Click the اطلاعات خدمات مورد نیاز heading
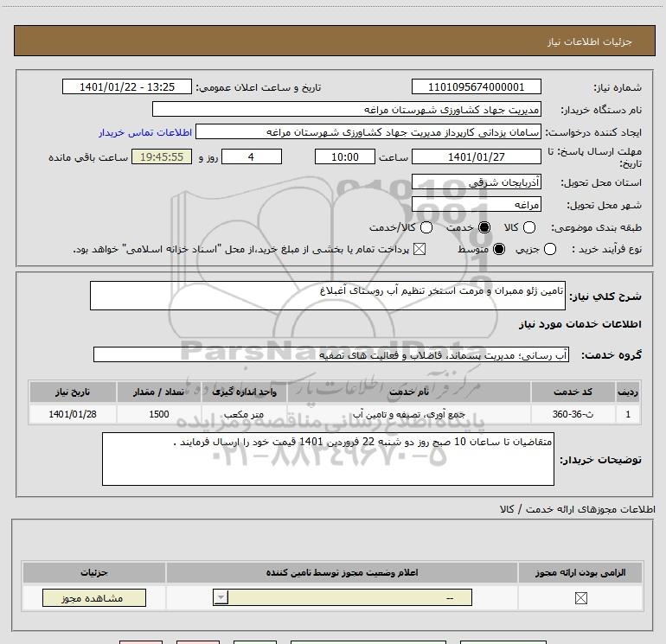 pos(580,324)
